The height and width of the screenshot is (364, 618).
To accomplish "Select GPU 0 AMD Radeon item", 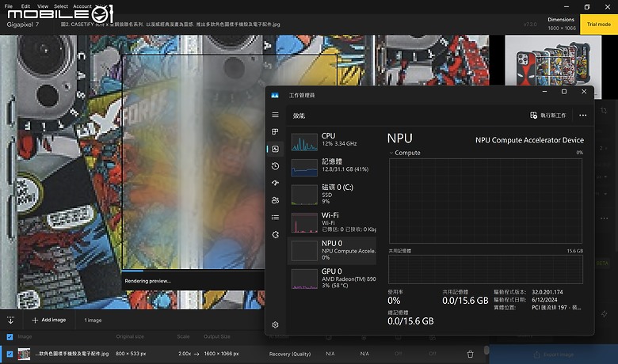I will (x=332, y=279).
